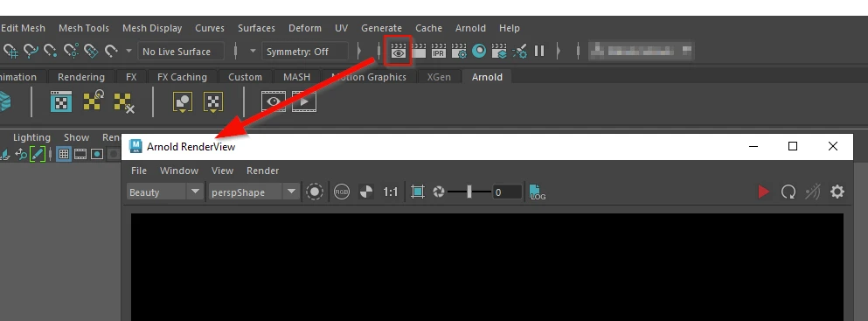This screenshot has height=321, width=868.
Task: Toggle snap to projected center magnet
Action: click(x=71, y=52)
